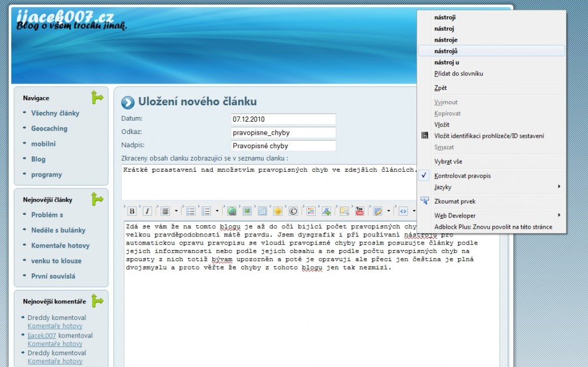588x367 pixels.
Task: Insert a YouTube video
Action: pyautogui.click(x=360, y=211)
